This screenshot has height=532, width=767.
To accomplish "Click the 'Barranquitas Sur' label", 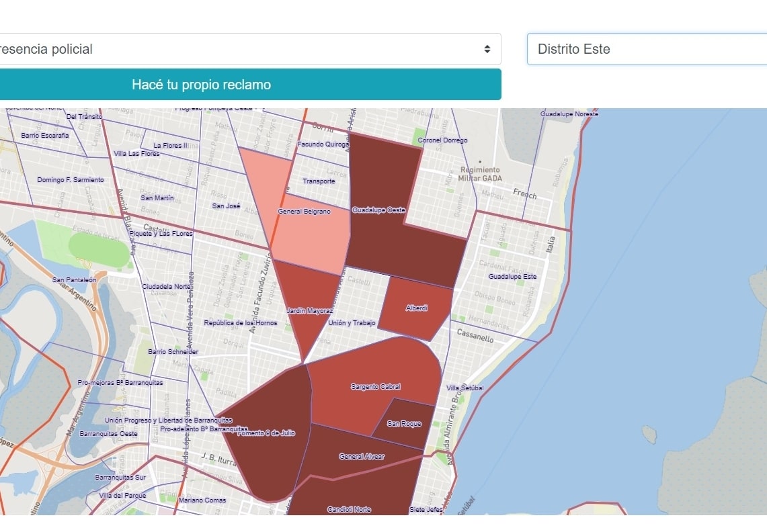I will [x=120, y=477].
